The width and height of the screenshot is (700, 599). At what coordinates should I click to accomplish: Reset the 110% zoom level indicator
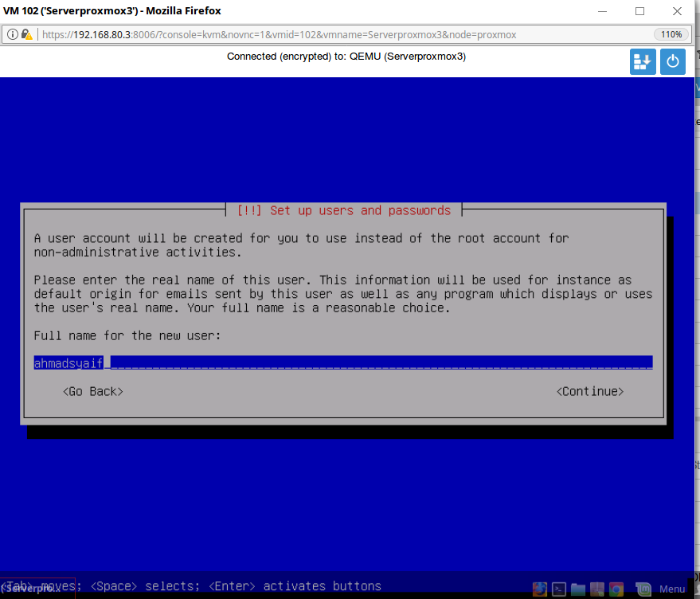671,34
